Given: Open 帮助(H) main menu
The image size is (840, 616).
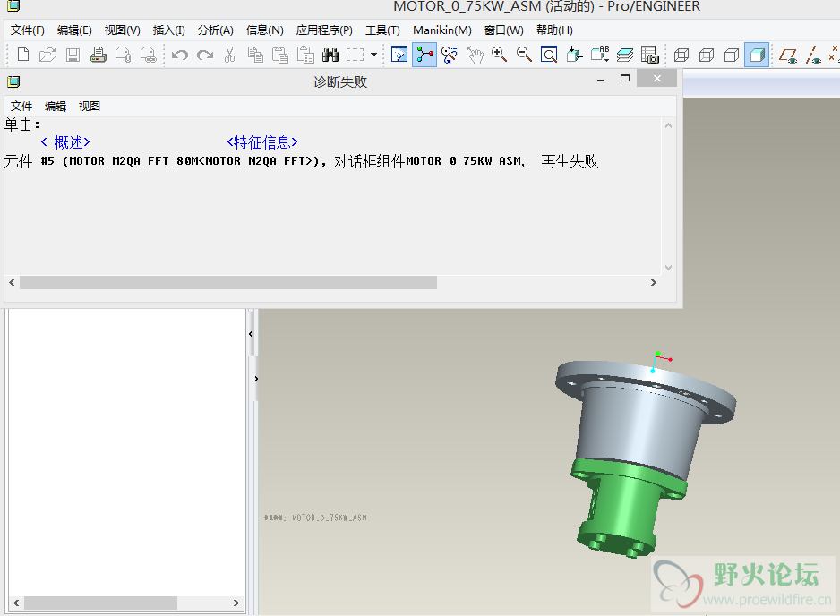Looking at the screenshot, I should point(554,30).
